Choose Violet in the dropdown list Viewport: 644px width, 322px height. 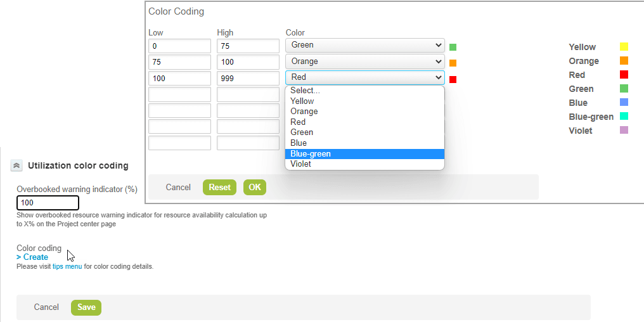pos(364,164)
